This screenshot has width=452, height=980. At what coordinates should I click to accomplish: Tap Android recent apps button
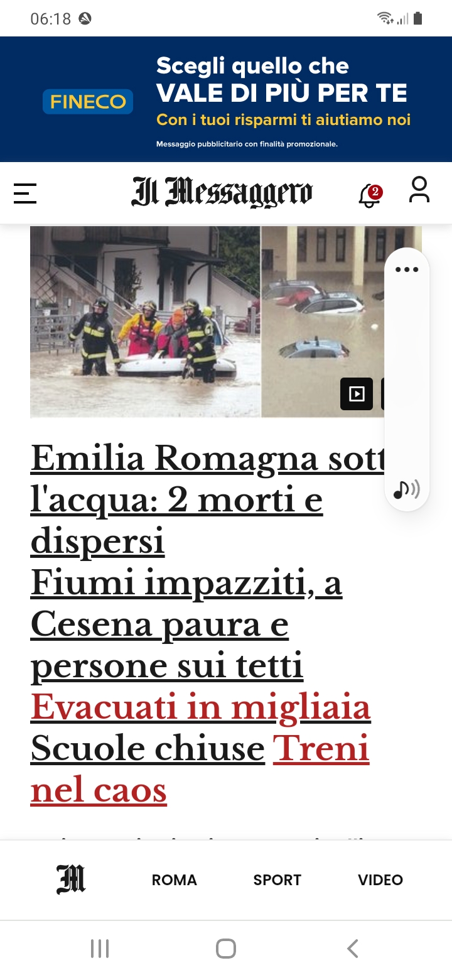100,949
